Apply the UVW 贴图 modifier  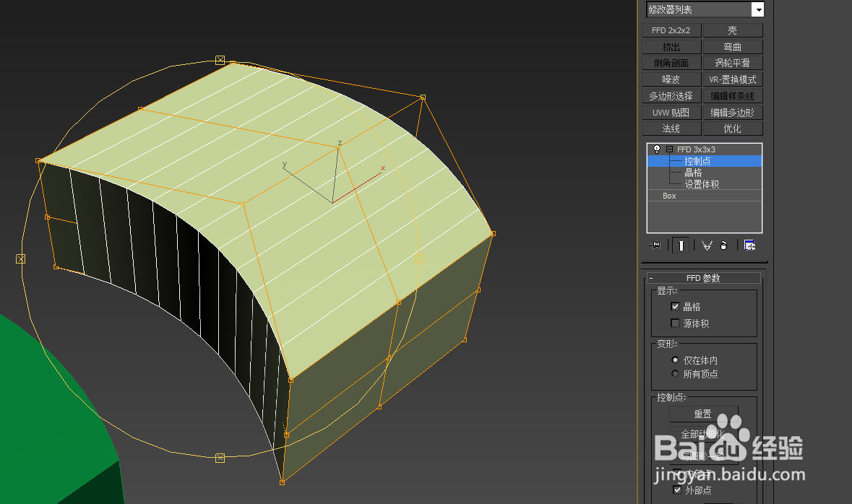[x=671, y=113]
